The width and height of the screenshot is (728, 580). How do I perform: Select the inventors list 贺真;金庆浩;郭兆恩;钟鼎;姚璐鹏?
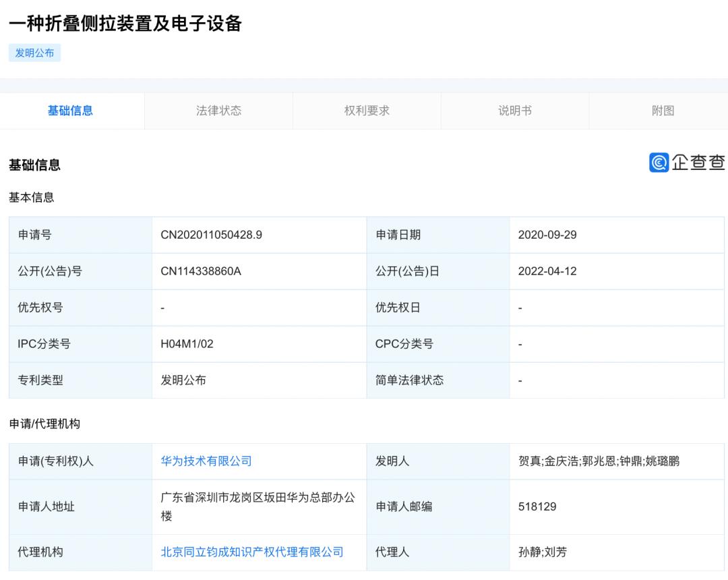(599, 461)
